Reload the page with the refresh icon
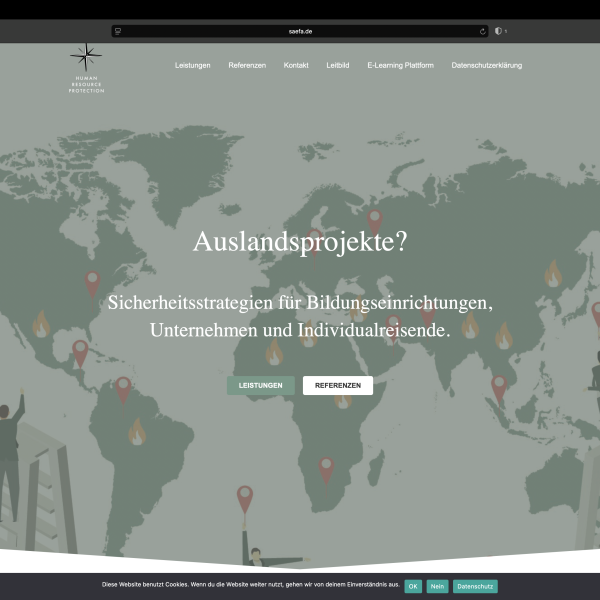 click(x=483, y=31)
